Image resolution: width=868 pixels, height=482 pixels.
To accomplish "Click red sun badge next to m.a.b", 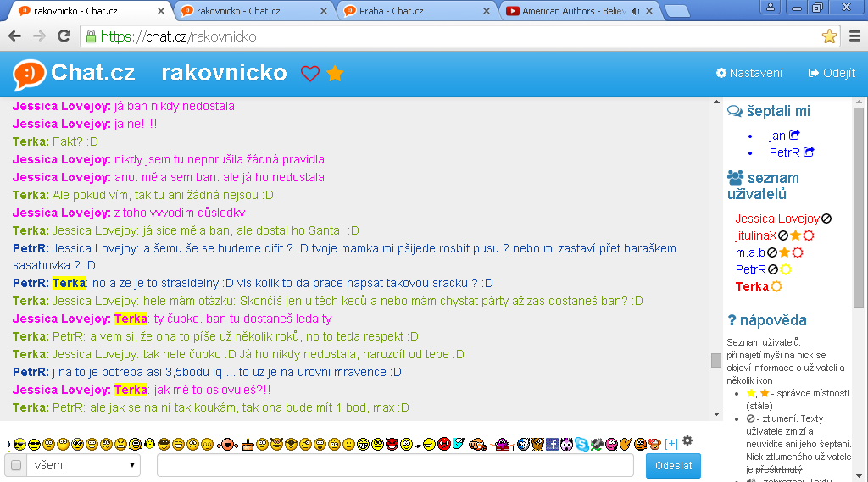I will point(798,253).
